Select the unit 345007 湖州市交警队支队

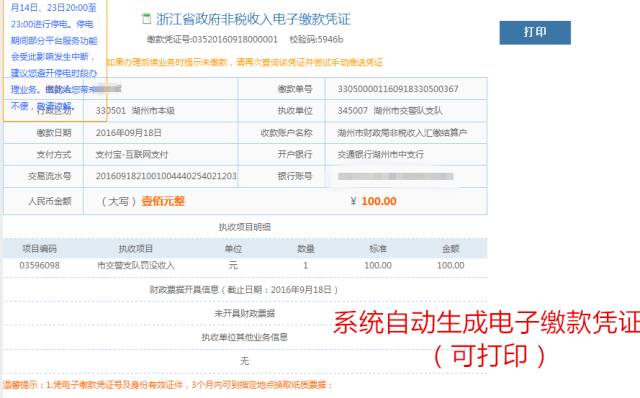pos(390,111)
